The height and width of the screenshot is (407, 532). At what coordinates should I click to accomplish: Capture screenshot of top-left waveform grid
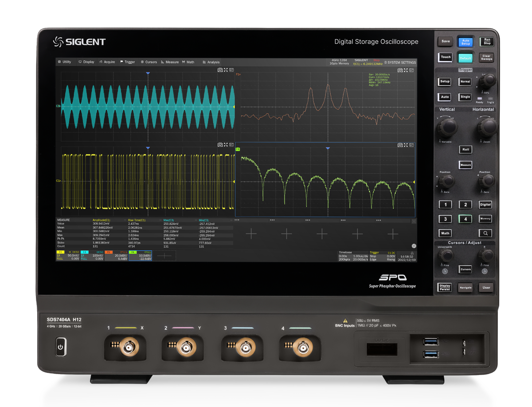220,70
